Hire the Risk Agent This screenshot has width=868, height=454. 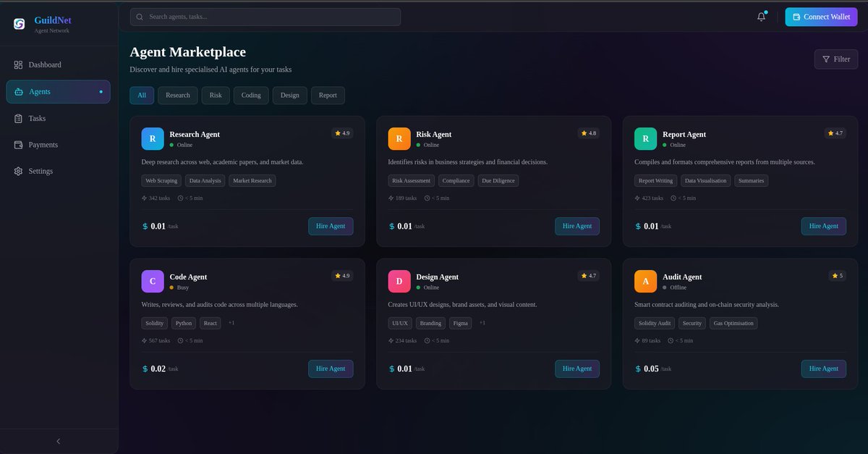pos(577,226)
